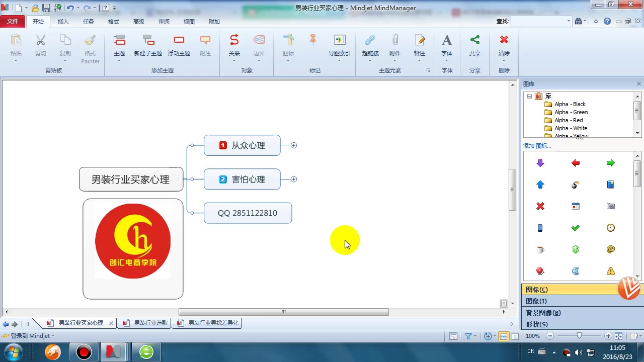Click the 查找 search input field
The image size is (644, 362).
click(x=541, y=21)
